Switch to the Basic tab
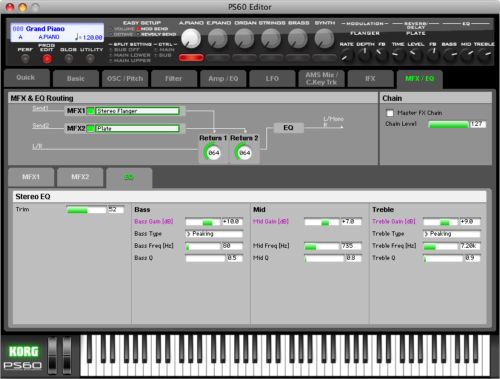Viewport: 500px width, 379px height. click(76, 79)
